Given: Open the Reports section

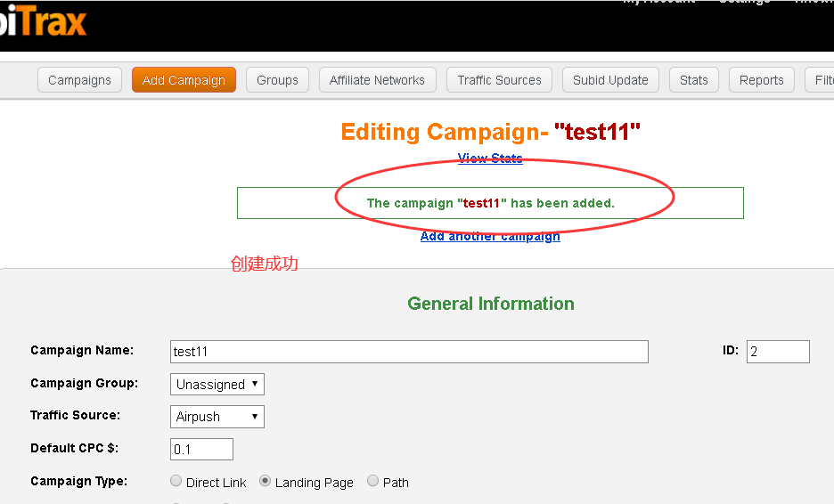Looking at the screenshot, I should (x=761, y=80).
